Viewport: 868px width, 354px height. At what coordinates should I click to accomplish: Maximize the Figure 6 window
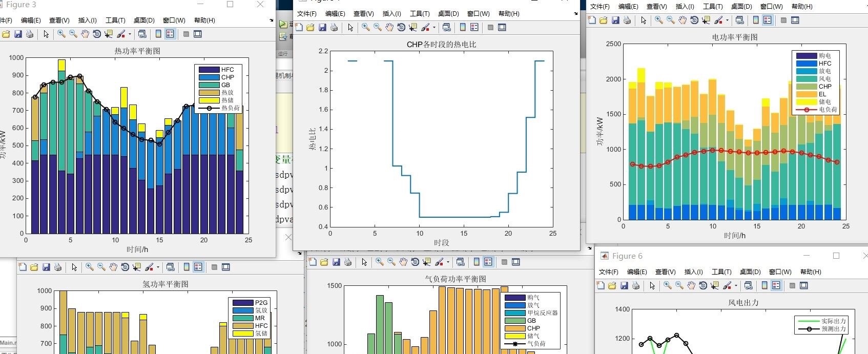pos(836,256)
